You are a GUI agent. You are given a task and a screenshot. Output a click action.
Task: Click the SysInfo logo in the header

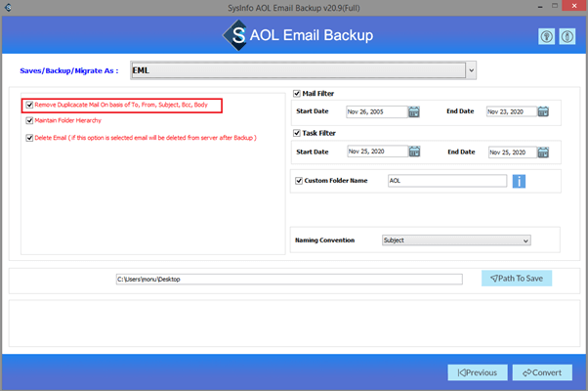[x=235, y=35]
